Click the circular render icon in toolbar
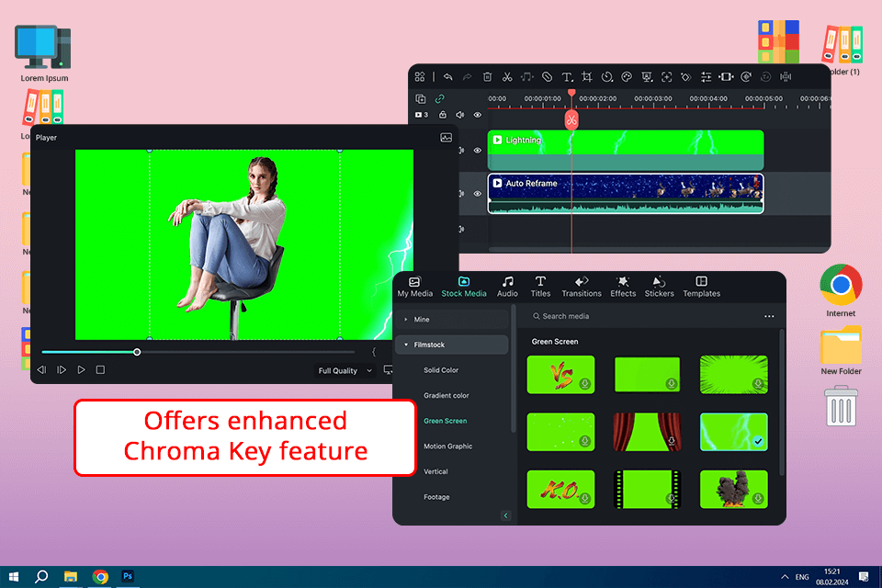 [746, 76]
